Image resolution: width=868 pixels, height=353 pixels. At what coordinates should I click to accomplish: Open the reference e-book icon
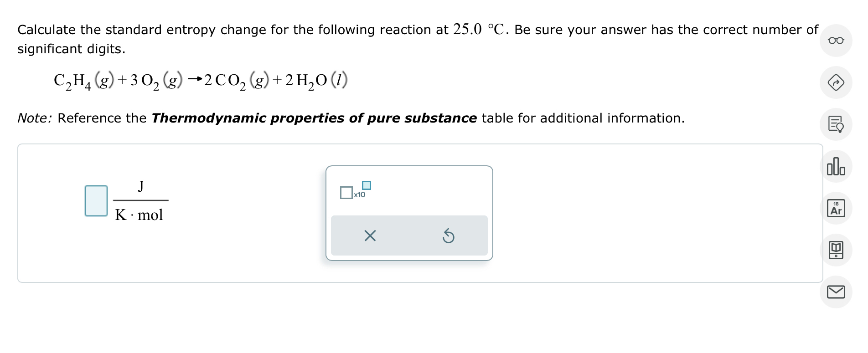[x=837, y=251]
